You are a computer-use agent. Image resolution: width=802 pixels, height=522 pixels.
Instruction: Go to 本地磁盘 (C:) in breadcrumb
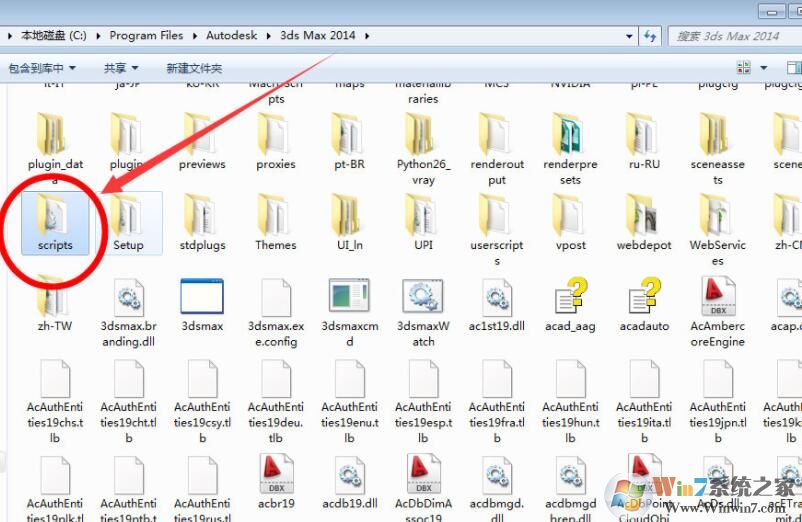point(54,35)
